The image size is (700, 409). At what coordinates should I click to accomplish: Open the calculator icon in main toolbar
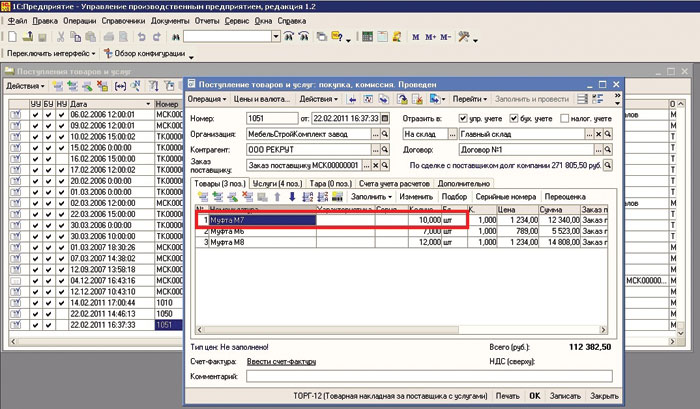coord(367,37)
